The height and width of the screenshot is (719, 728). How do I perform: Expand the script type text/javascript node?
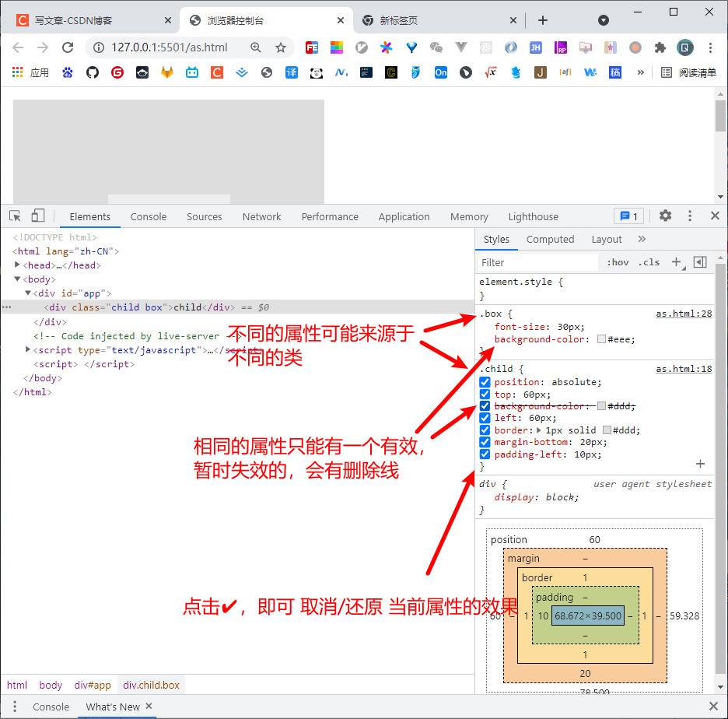coord(28,349)
